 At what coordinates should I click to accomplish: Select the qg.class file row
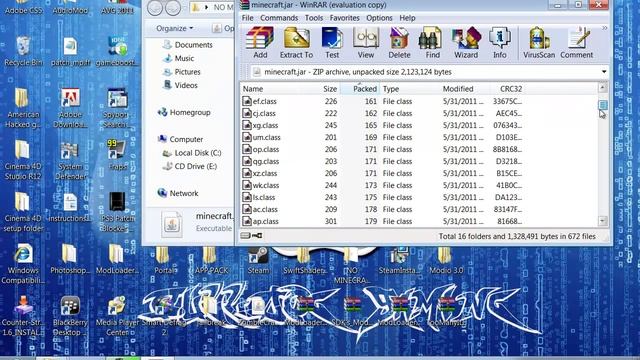pos(382,161)
